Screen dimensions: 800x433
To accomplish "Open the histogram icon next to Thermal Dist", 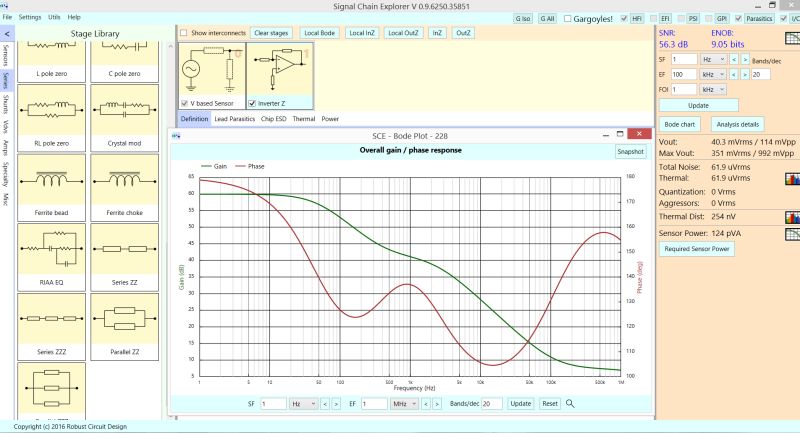I will click(x=792, y=217).
